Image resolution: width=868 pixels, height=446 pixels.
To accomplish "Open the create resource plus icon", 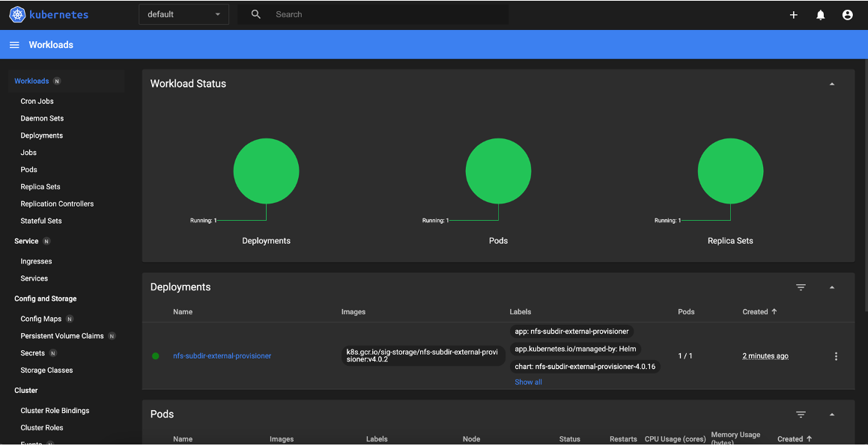I will tap(793, 14).
